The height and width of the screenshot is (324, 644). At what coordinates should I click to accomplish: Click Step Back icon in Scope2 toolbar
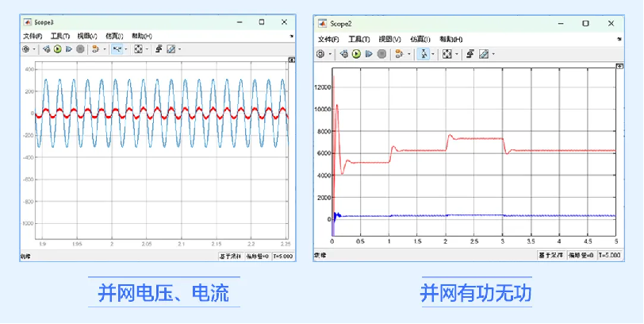(344, 54)
